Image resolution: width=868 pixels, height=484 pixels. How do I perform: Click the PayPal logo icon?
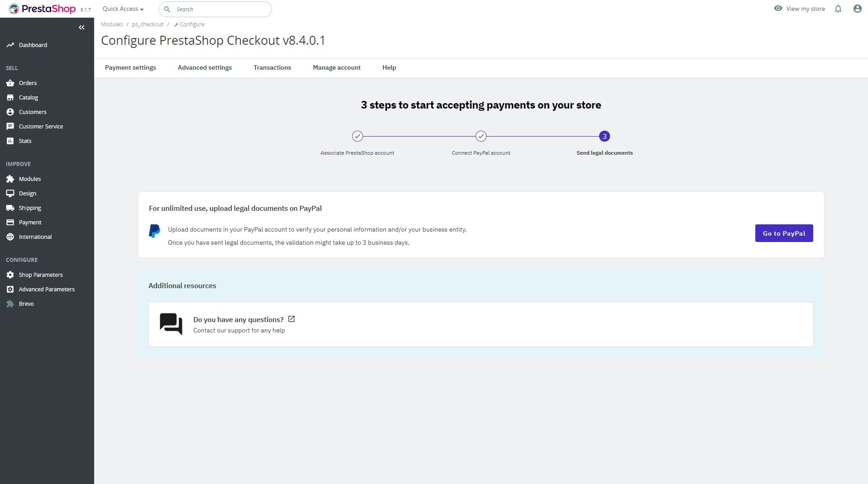tap(154, 231)
